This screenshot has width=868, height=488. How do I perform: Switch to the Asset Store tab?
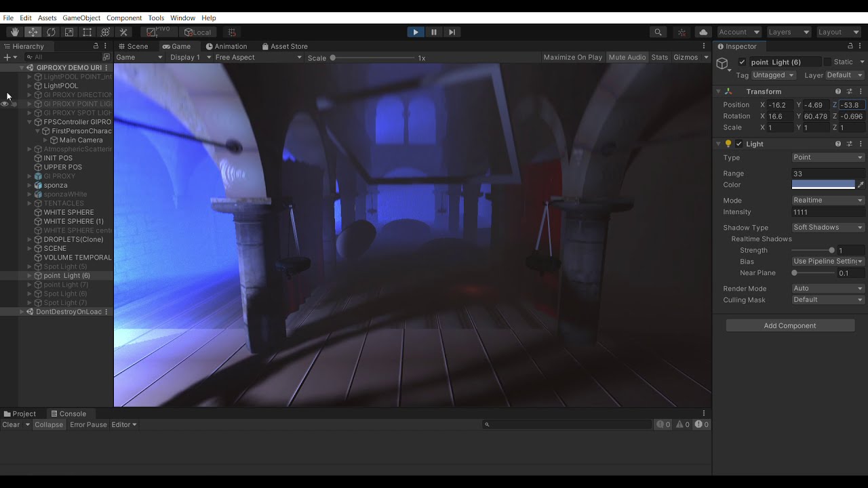[285, 46]
